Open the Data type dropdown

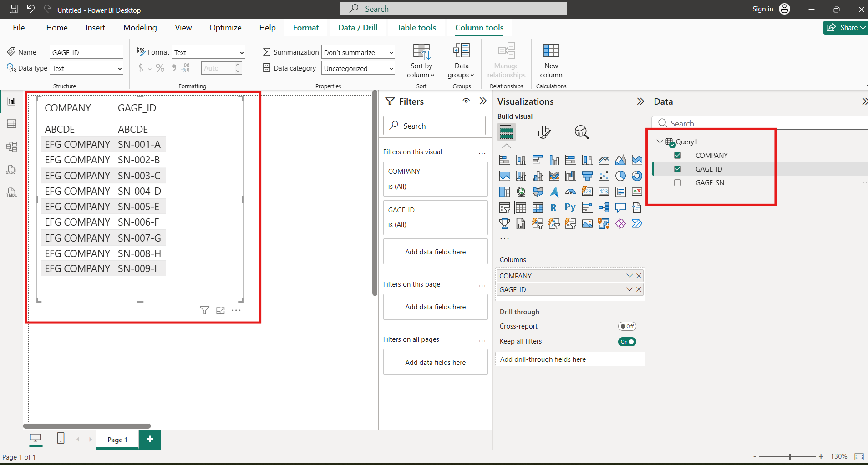pos(86,68)
